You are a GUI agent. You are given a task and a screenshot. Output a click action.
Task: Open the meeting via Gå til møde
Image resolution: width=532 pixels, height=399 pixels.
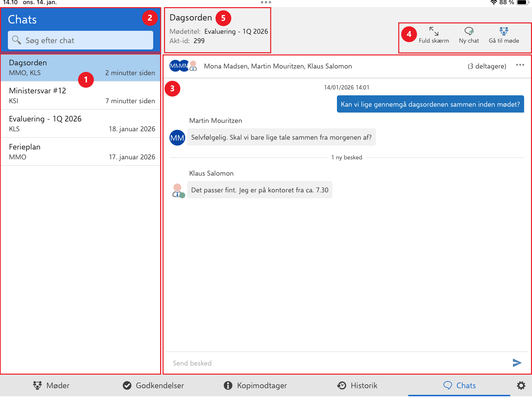pyautogui.click(x=504, y=35)
